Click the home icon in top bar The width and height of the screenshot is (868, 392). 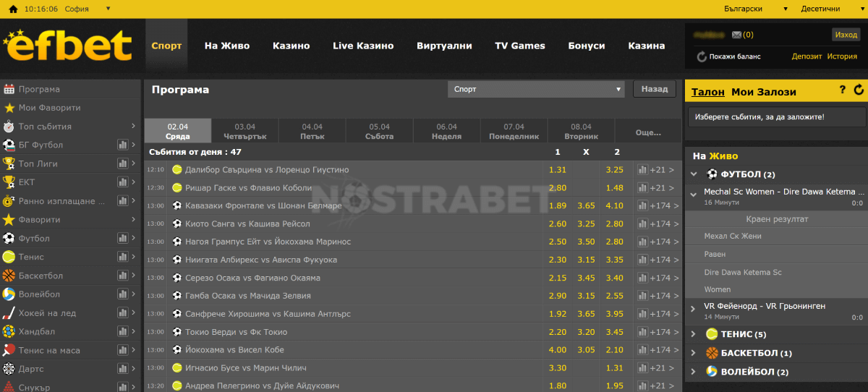tap(13, 9)
